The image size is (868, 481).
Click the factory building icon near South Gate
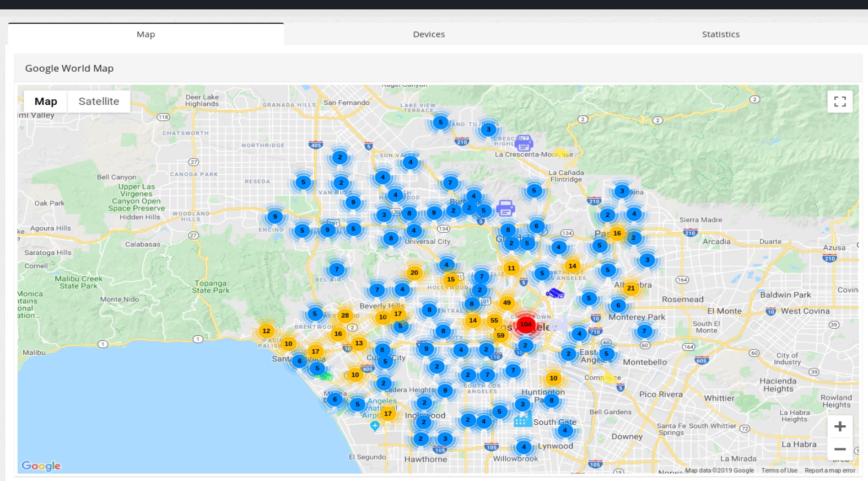(x=523, y=419)
